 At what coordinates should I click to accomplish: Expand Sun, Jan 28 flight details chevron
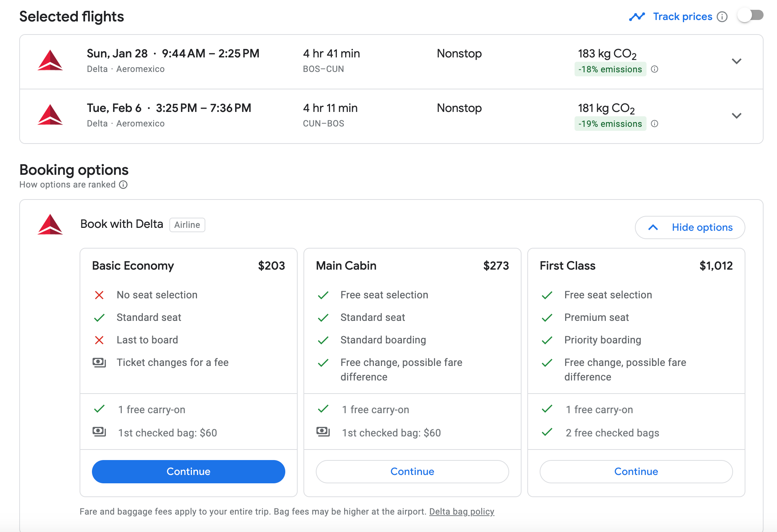tap(736, 61)
